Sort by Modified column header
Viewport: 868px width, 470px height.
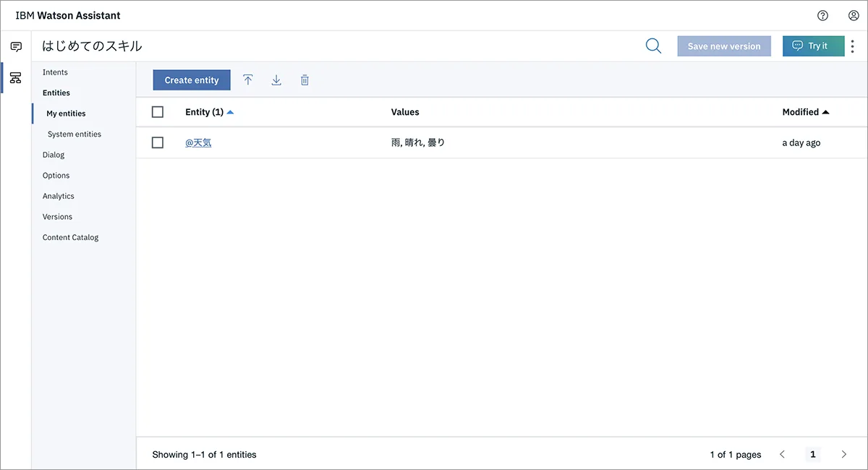click(x=806, y=112)
